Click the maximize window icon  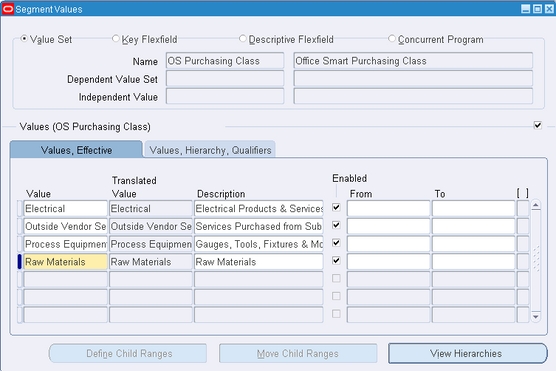click(537, 9)
